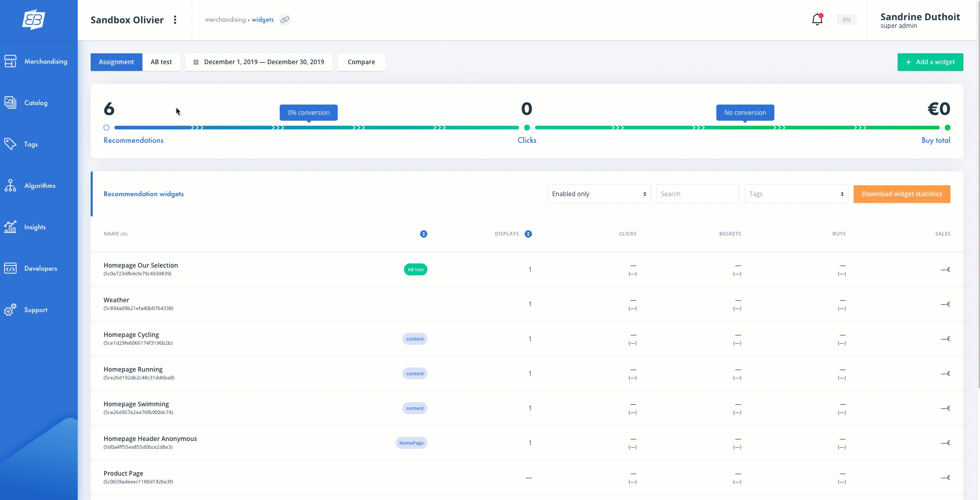Click the Support gear icon
The image size is (980, 500).
point(10,310)
